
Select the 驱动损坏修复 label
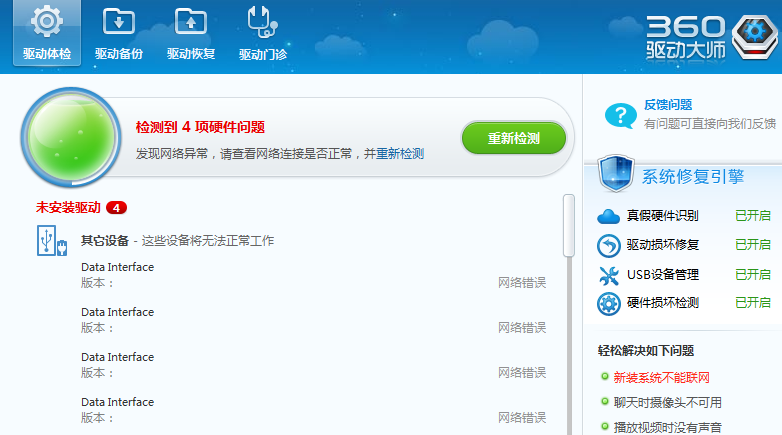coord(662,244)
